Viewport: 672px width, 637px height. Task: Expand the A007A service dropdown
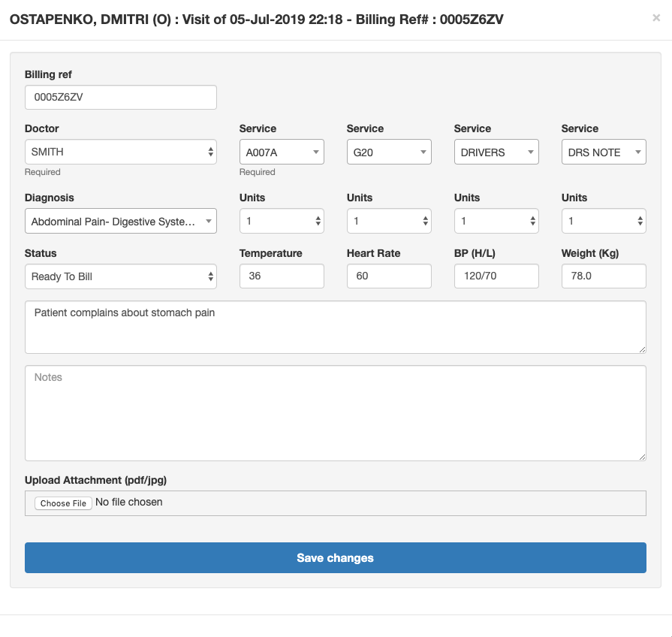[282, 152]
